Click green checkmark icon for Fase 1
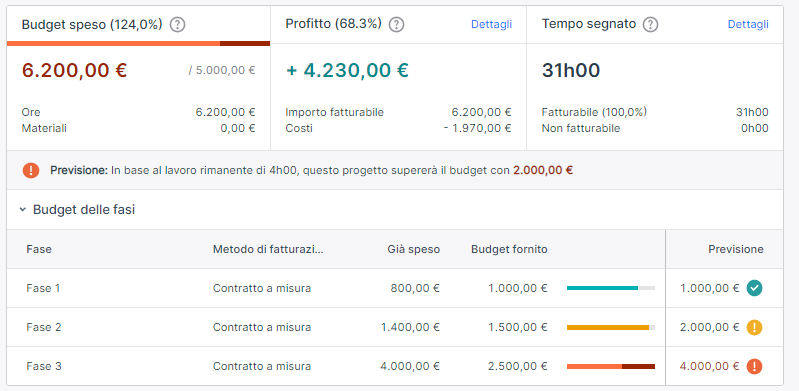 754,289
